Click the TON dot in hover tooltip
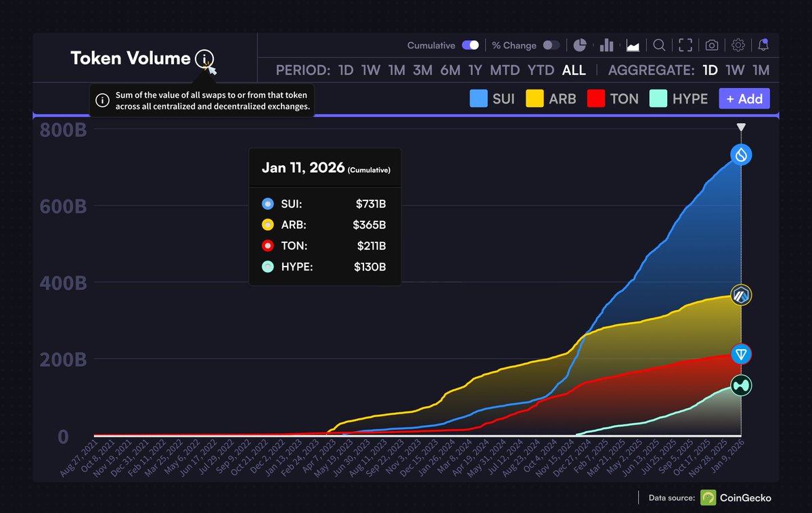Screen dimensions: 812x513 (x=268, y=246)
